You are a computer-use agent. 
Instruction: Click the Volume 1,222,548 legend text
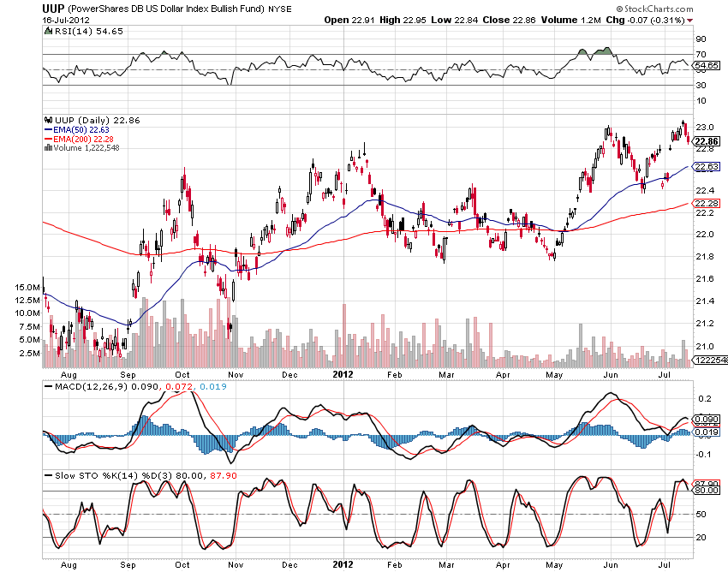tap(87, 148)
